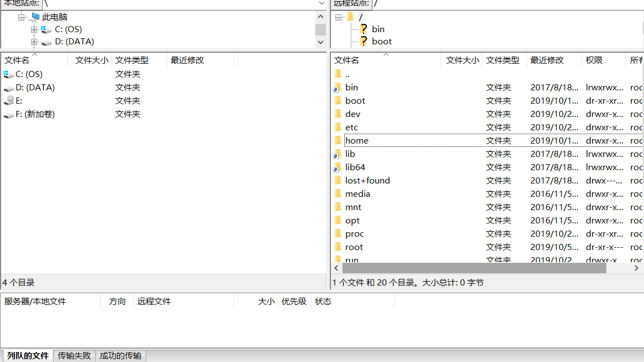Click the remote list horizontal scrollbar thumb
This screenshot has height=362, width=644.
coord(474,268)
